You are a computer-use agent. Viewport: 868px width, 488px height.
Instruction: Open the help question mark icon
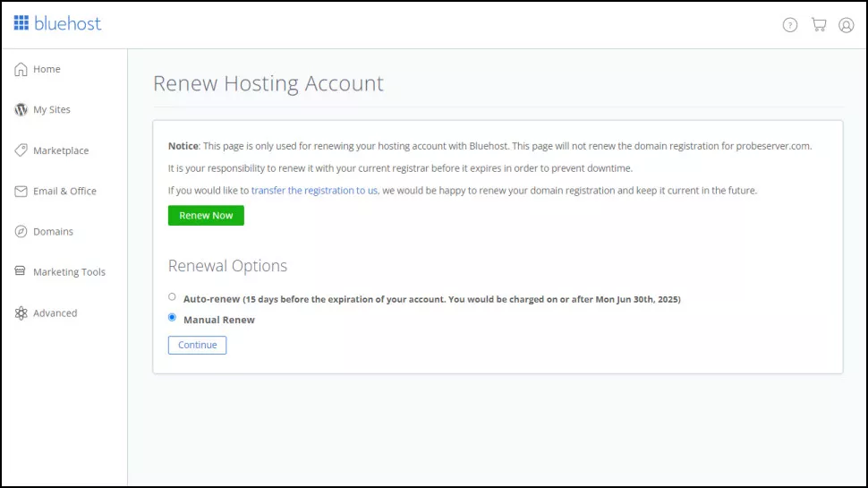(x=790, y=25)
